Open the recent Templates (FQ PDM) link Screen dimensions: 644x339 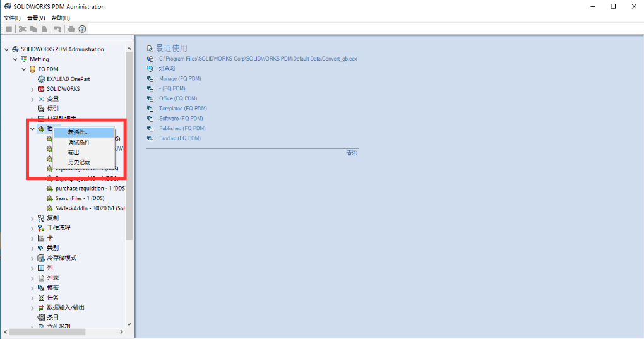[182, 109]
